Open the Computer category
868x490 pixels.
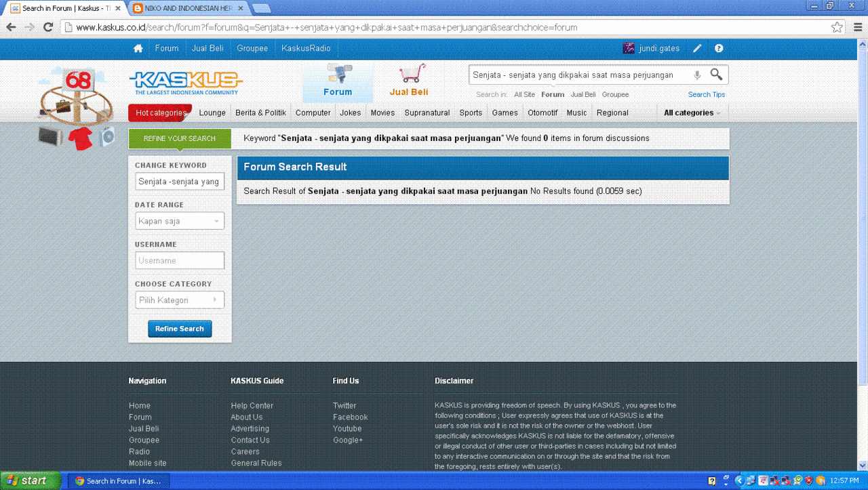pyautogui.click(x=313, y=113)
